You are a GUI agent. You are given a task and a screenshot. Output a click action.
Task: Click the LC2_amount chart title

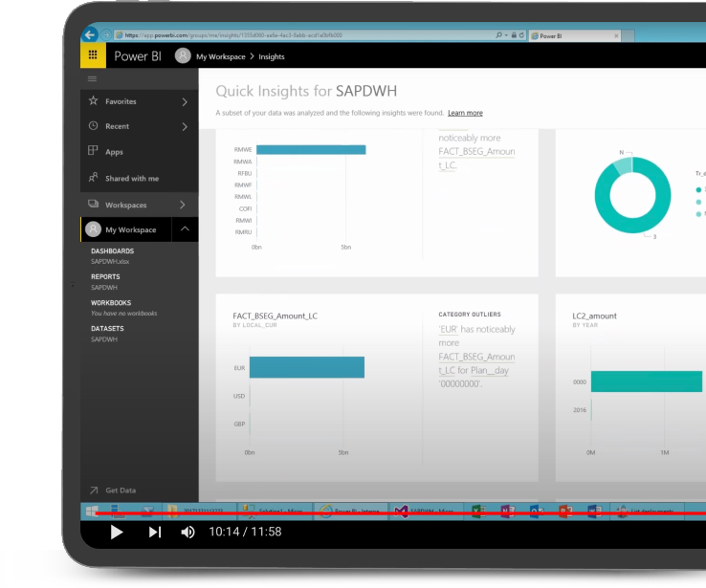coord(594,316)
